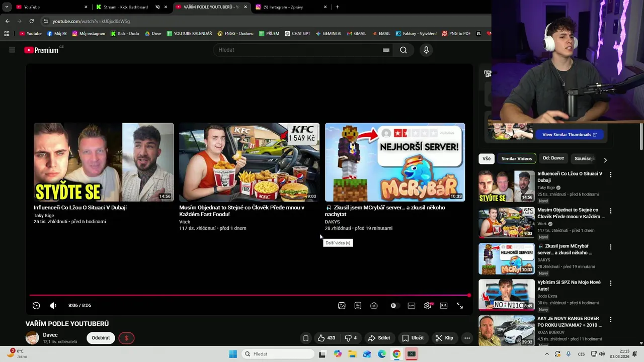The height and width of the screenshot is (362, 644).
Task: Open the three-dot more actions menu under the video
Action: click(x=467, y=338)
